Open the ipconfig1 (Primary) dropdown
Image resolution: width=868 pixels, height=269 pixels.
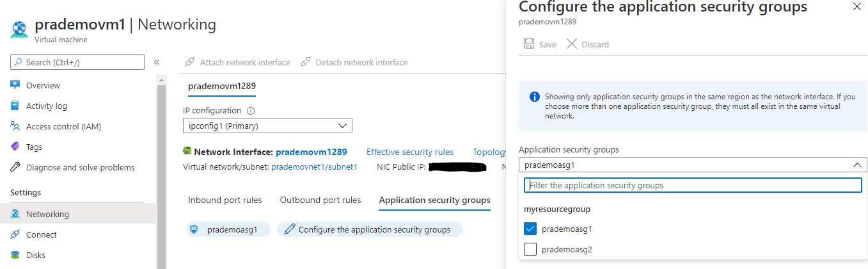point(267,126)
